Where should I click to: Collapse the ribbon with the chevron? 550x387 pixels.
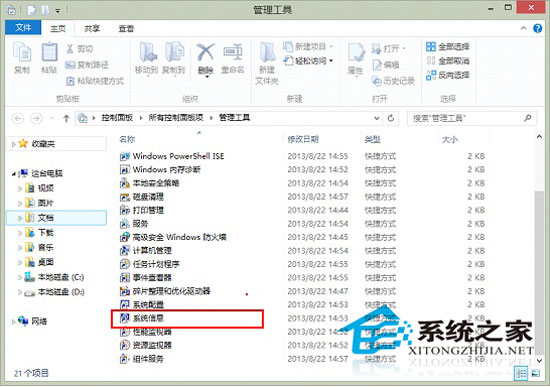tap(523, 28)
